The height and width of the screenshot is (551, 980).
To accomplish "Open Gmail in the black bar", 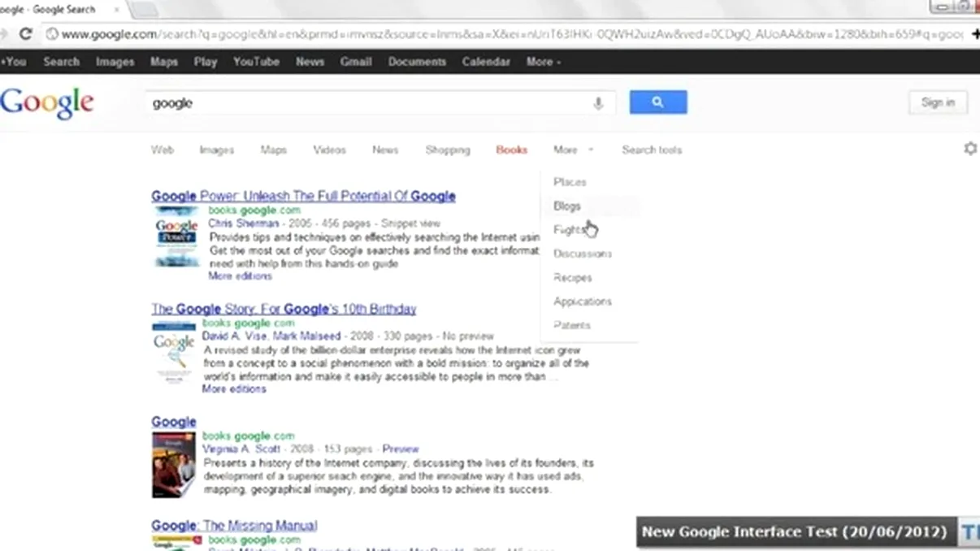I will (356, 62).
